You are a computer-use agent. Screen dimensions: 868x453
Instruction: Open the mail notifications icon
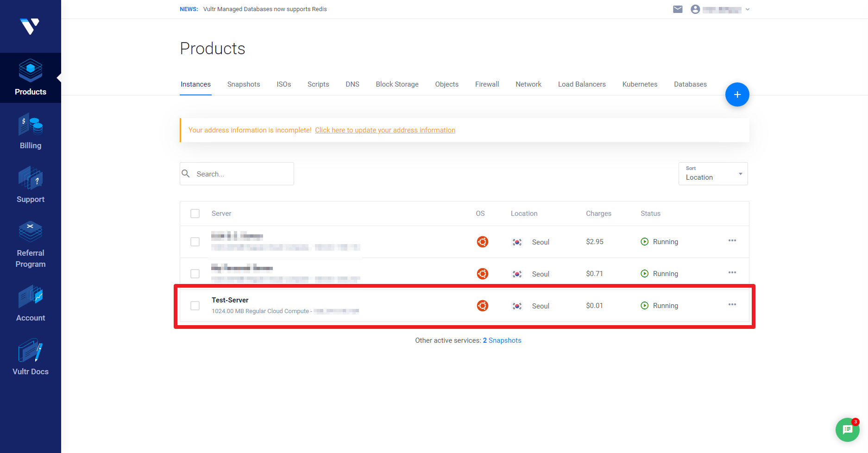pos(678,9)
